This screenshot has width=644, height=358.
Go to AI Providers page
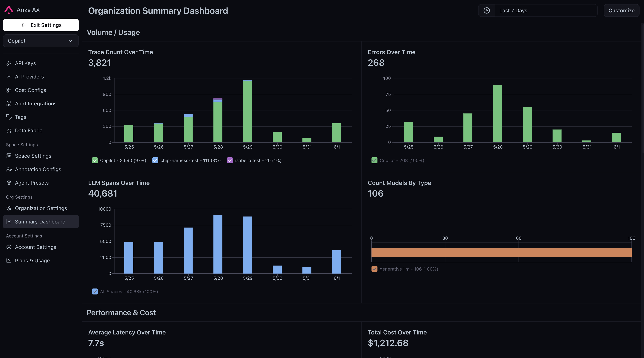coord(41,77)
